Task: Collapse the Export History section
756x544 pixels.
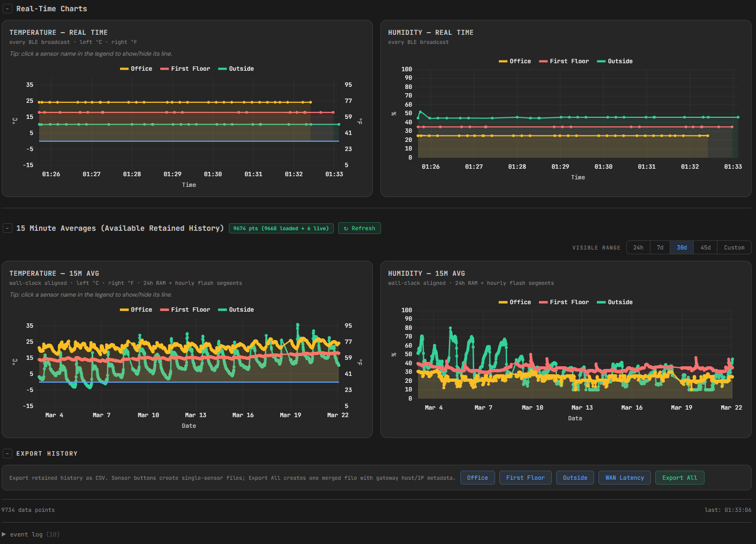Action: 8,454
